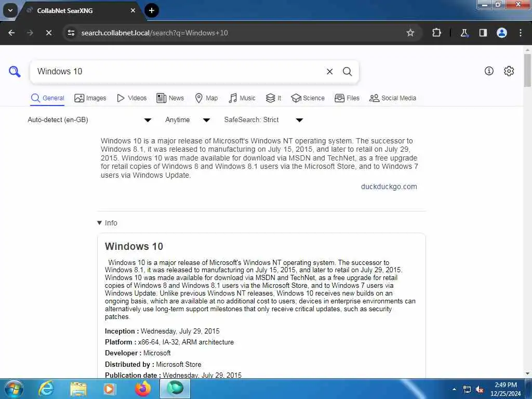Screen dimensions: 532x399
Task: Open the SafeSearch: Strict dropdown
Action: [x=263, y=120]
